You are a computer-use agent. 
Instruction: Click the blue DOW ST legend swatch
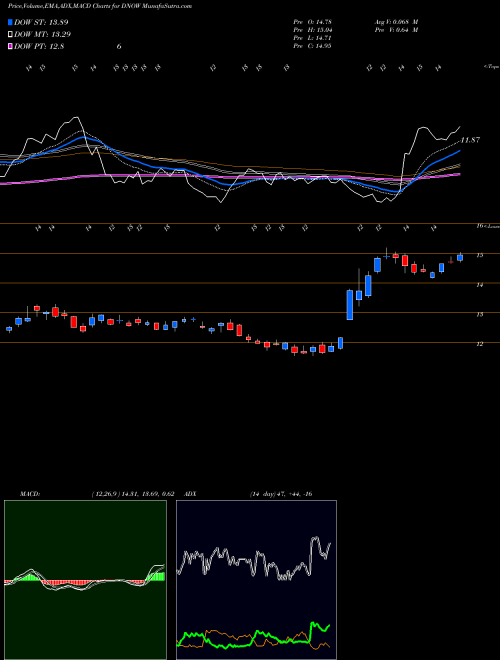tap(10, 22)
